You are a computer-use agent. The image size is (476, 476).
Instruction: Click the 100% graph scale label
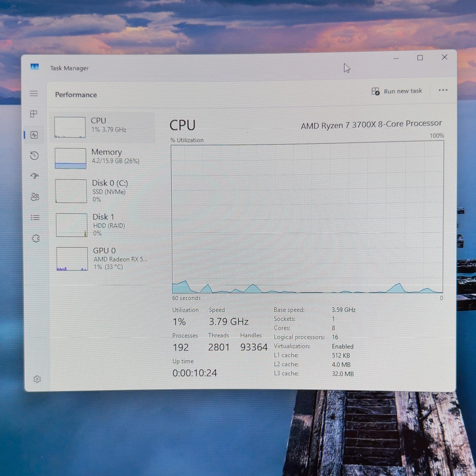coord(437,136)
